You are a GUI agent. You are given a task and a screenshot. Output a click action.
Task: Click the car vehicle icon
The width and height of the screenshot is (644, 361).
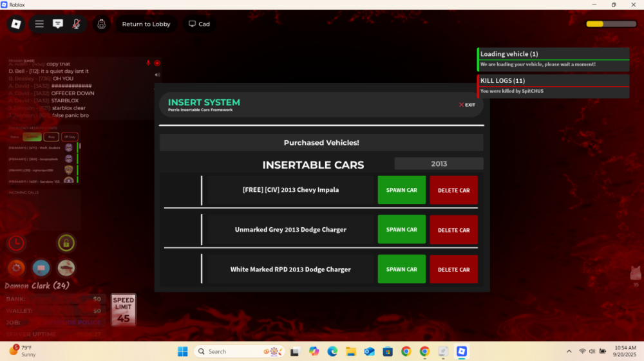[66, 268]
